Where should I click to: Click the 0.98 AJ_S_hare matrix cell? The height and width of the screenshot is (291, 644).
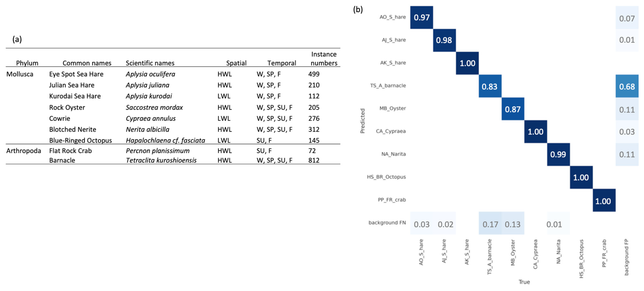444,40
